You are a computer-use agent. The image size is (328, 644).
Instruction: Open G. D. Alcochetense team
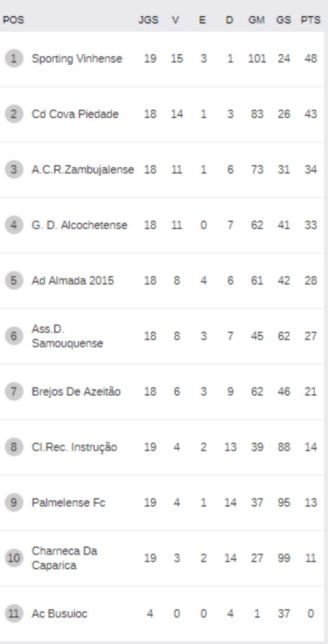pyautogui.click(x=79, y=225)
